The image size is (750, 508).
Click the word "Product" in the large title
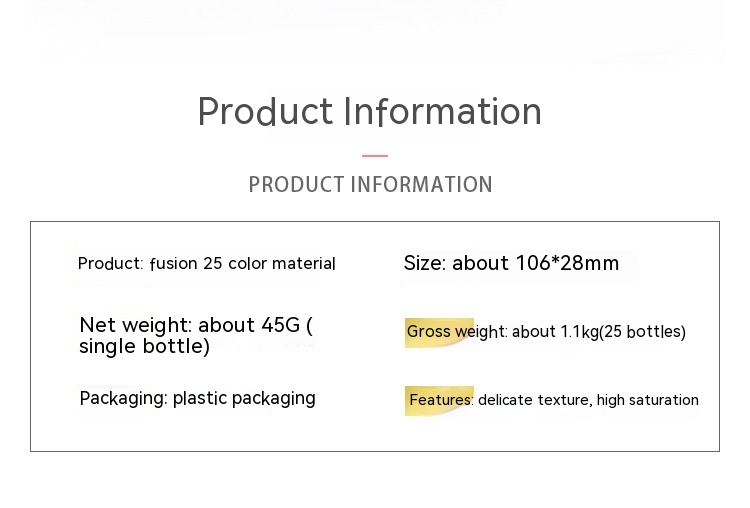coord(265,112)
